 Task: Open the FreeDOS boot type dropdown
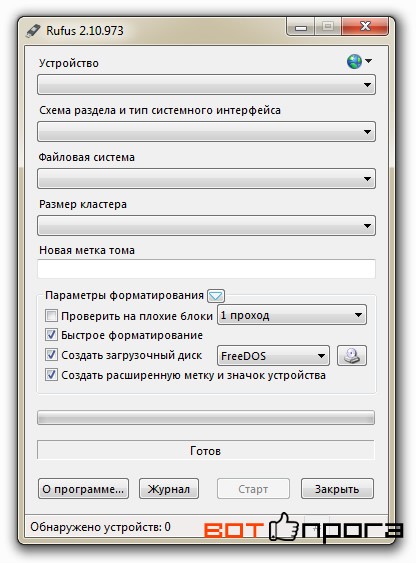[273, 356]
